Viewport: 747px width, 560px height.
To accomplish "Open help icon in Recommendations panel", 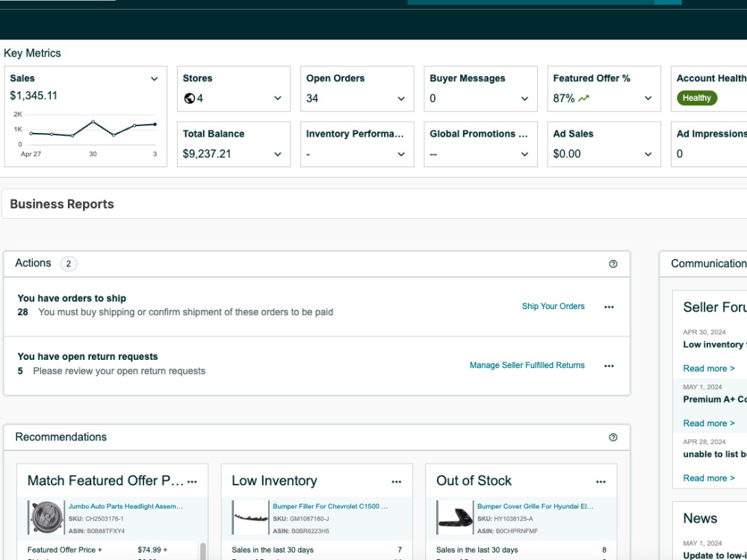I will pos(613,437).
